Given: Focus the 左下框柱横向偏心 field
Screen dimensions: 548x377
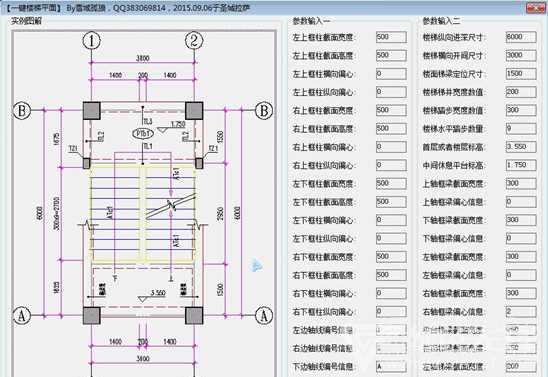Looking at the screenshot, I should [x=391, y=220].
